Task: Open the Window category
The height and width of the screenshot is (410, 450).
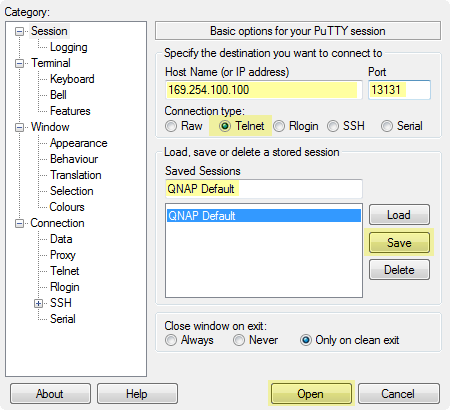Action: click(x=50, y=127)
